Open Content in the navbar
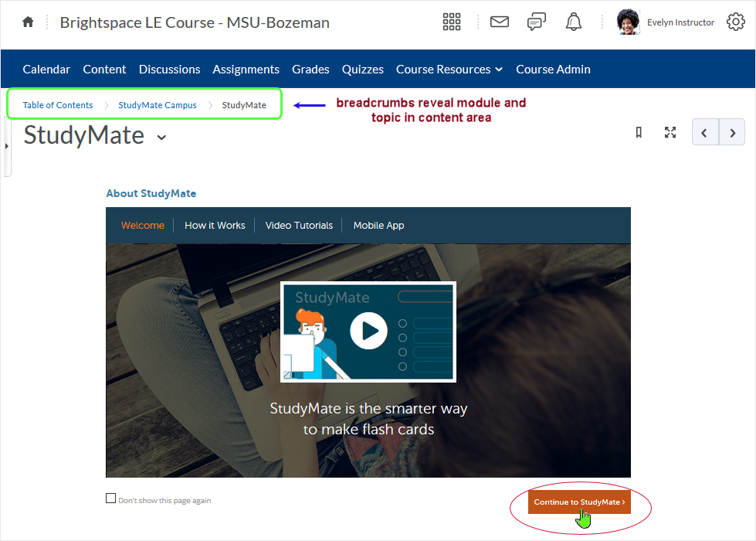The image size is (756, 541). [x=104, y=70]
